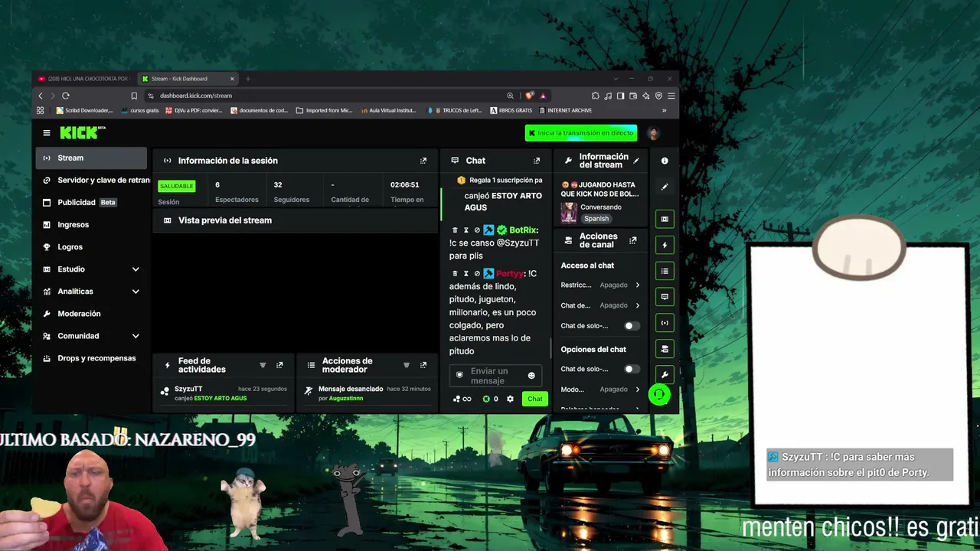Timeout Portyy using the hourglass icon
This screenshot has width=980, height=551.
click(465, 273)
